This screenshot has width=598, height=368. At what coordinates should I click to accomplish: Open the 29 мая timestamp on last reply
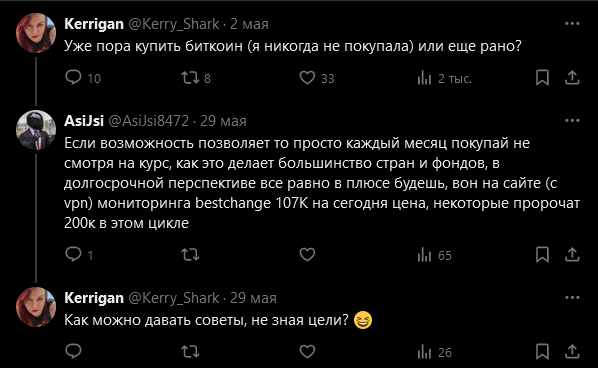pos(253,298)
